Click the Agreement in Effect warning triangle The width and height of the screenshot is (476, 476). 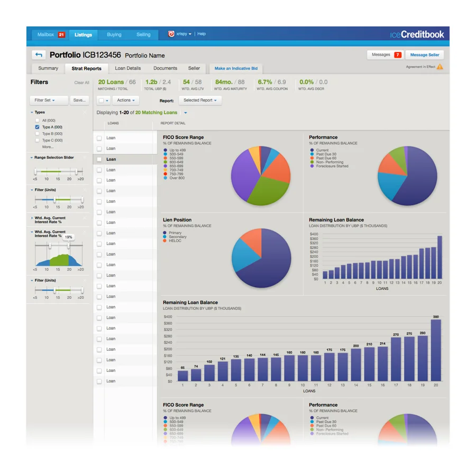point(440,67)
